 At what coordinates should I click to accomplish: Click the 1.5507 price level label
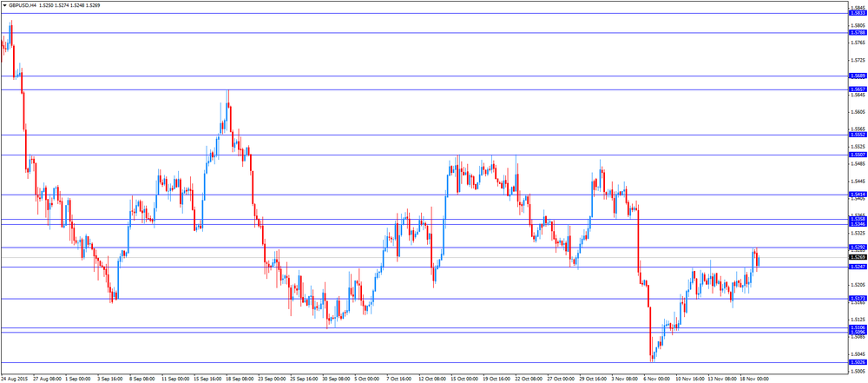point(857,155)
